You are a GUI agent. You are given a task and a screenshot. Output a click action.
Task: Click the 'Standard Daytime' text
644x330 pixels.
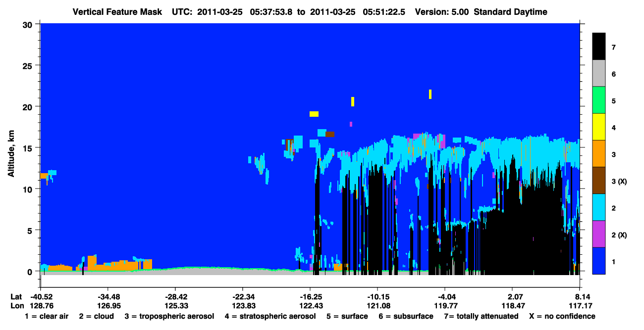pos(510,12)
